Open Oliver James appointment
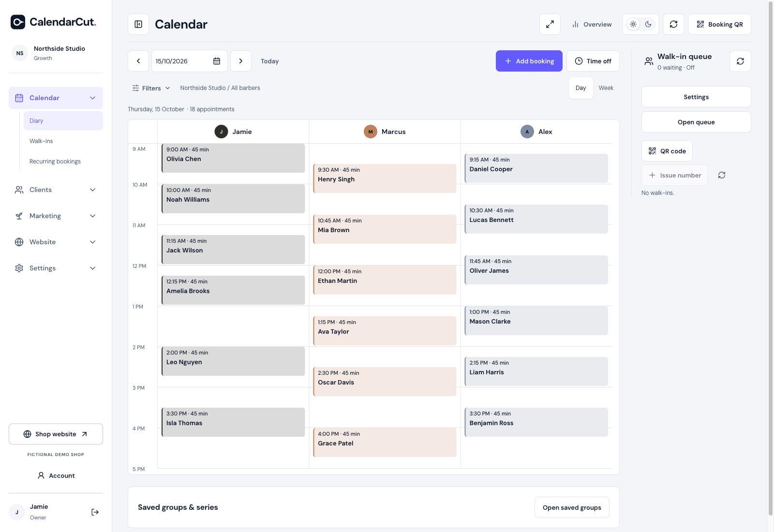Image resolution: width=774 pixels, height=532 pixels. click(x=536, y=270)
